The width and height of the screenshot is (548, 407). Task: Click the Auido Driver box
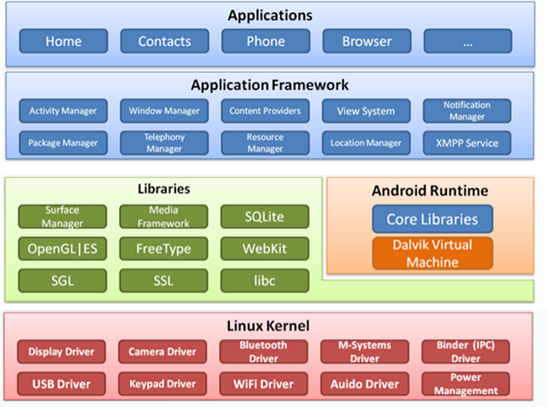[365, 384]
